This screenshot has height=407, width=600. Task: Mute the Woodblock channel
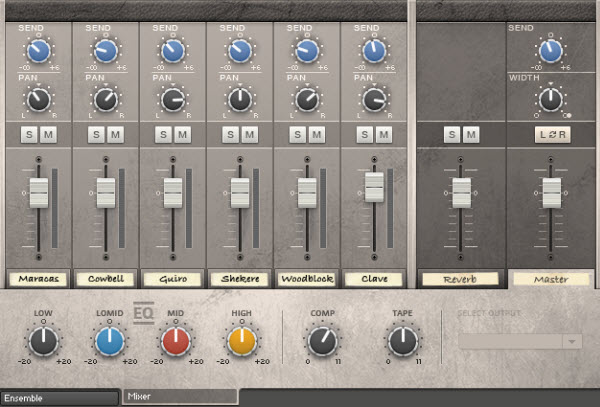(317, 135)
